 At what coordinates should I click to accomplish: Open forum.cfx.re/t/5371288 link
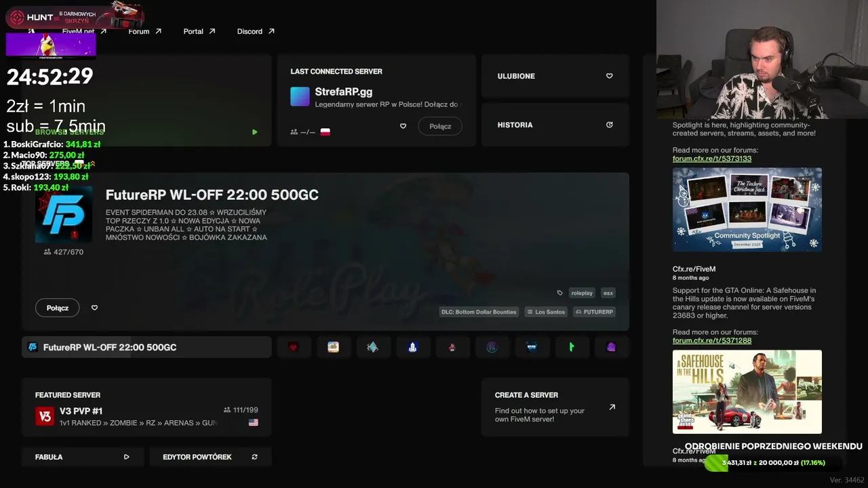coord(712,340)
